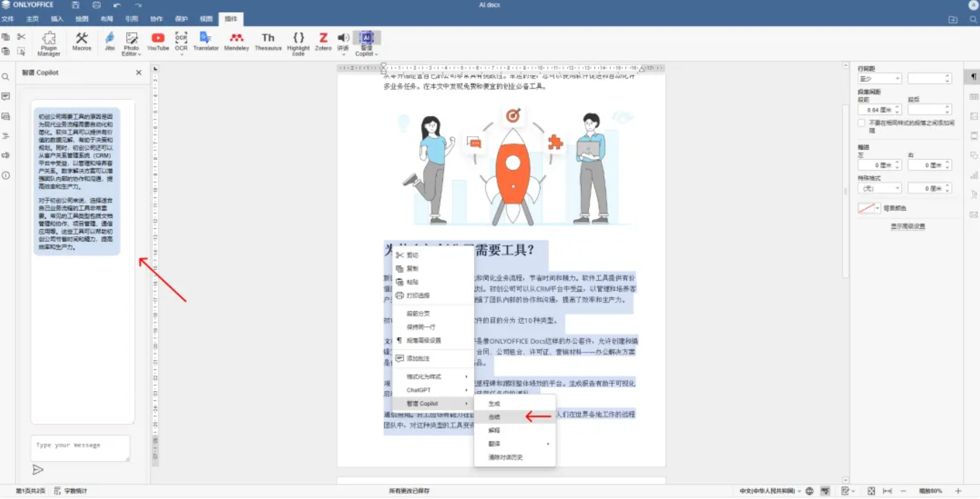980x499 pixels.
Task: Click the Type your message field
Action: (80, 448)
